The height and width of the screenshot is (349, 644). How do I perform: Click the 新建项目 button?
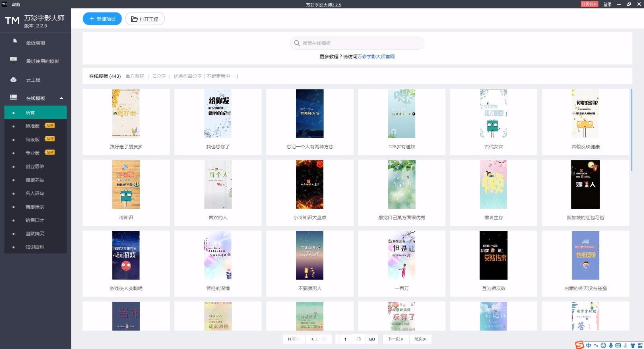coord(102,19)
